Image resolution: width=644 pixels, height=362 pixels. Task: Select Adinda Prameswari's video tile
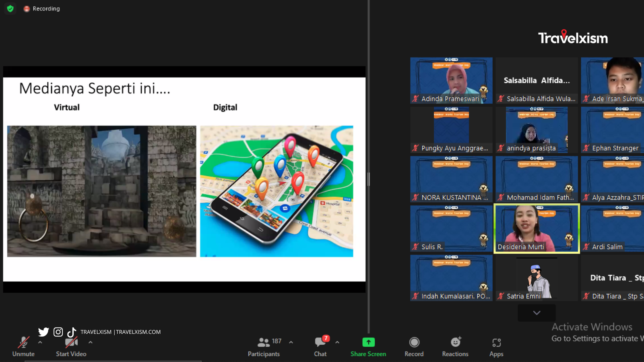coord(451,80)
